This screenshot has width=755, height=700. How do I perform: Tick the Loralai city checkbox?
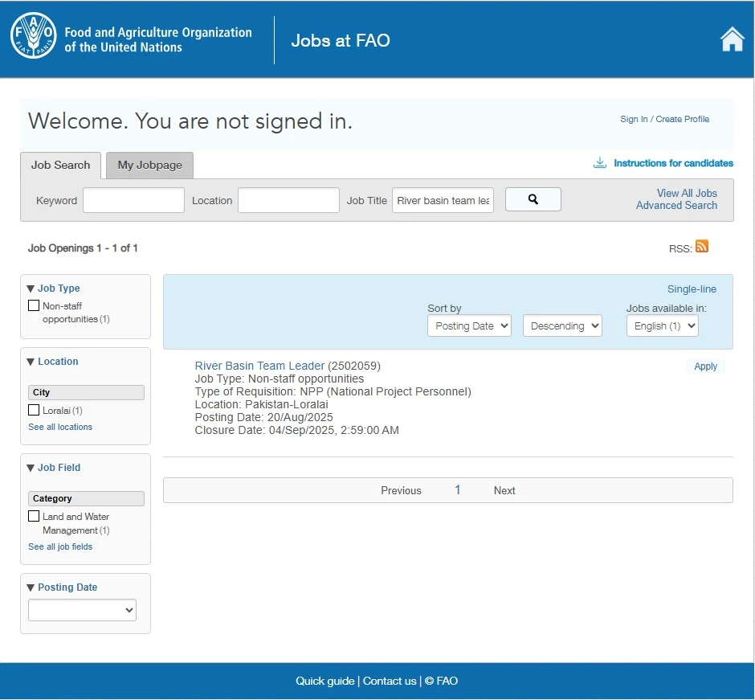coord(34,410)
